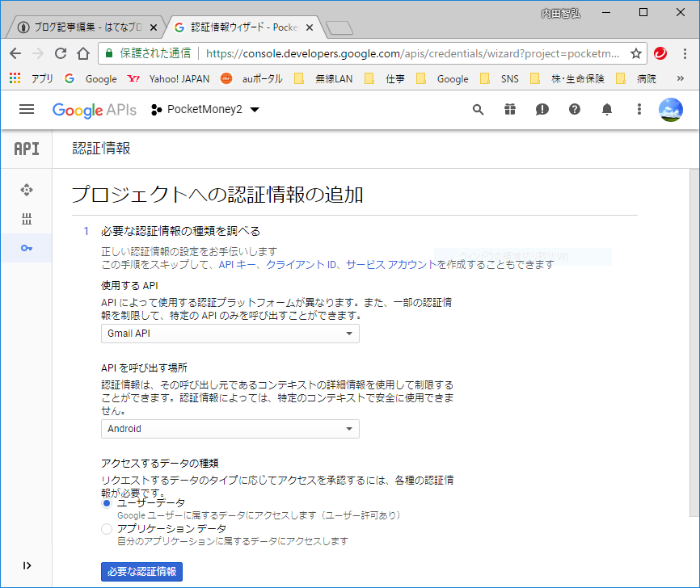
Task: Open the auポータル bookmark
Action: click(251, 79)
